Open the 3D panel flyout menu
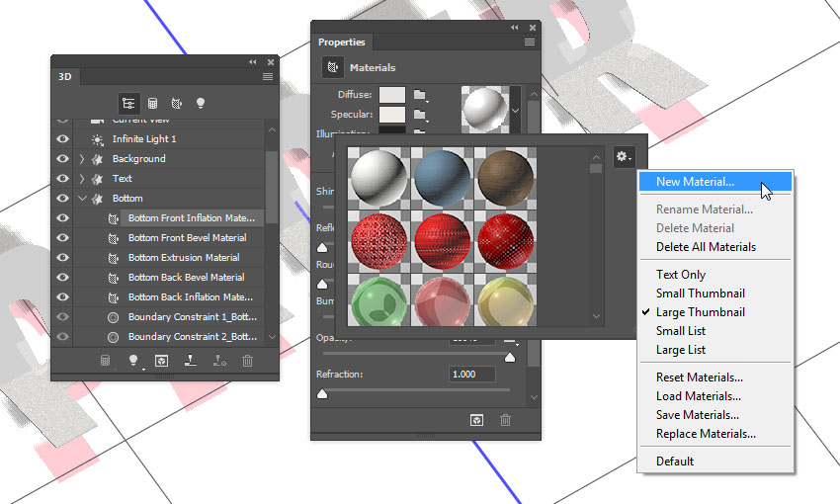The image size is (840, 504). tap(268, 77)
